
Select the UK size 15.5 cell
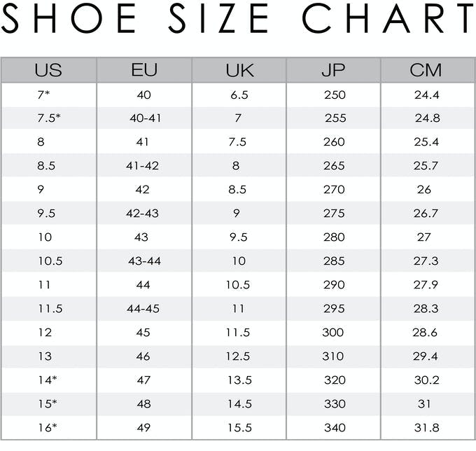click(x=239, y=427)
